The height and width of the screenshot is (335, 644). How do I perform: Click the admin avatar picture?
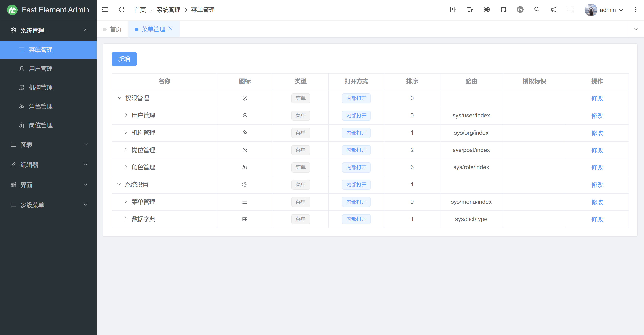tap(591, 10)
